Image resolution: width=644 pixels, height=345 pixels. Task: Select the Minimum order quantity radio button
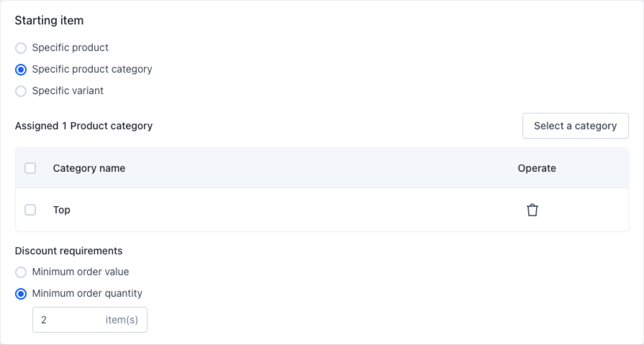click(x=21, y=294)
